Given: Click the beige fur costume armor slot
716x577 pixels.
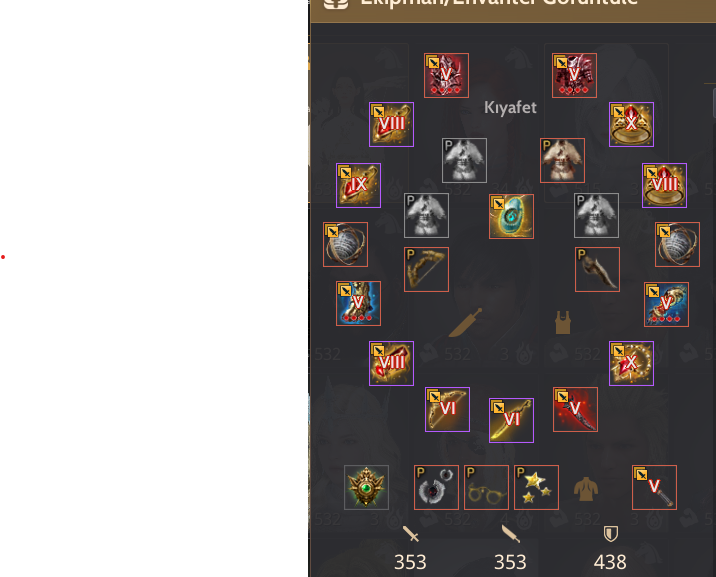Looking at the screenshot, I should [562, 161].
